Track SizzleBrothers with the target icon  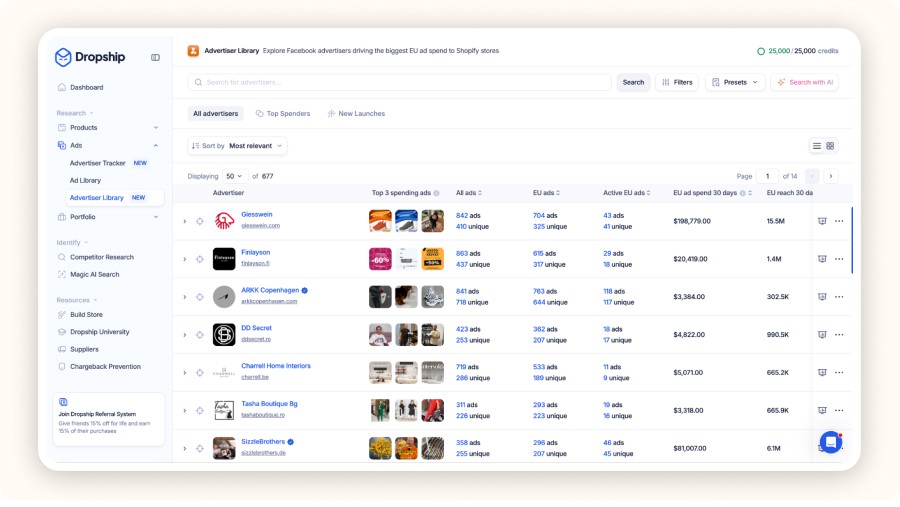200,448
